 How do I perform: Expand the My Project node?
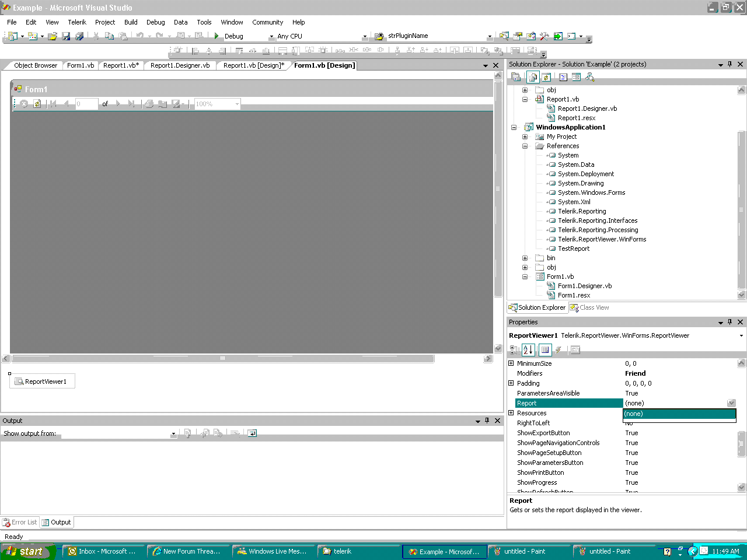pos(525,136)
